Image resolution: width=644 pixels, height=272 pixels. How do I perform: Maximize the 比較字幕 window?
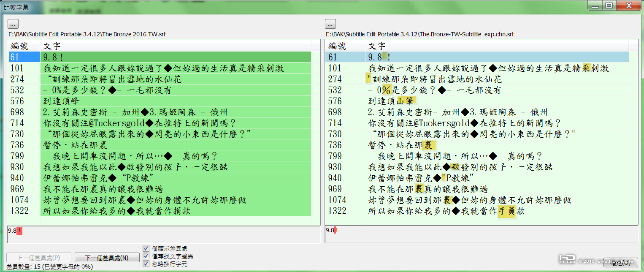pyautogui.click(x=608, y=5)
